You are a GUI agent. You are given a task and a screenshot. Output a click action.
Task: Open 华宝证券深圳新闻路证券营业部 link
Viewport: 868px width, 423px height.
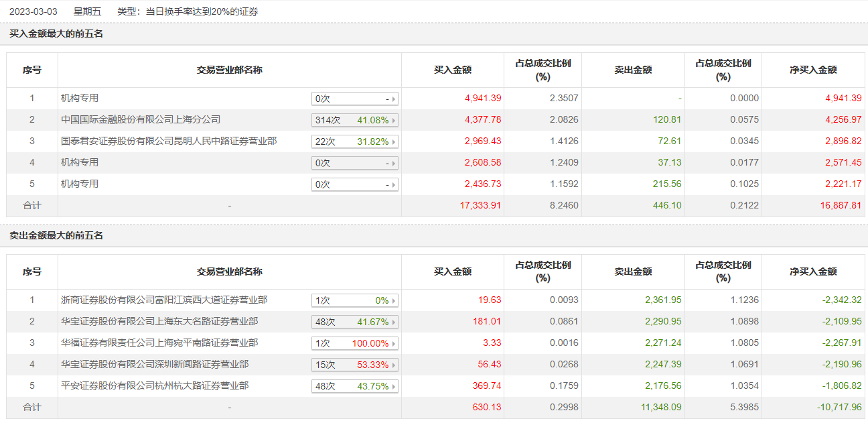(x=155, y=365)
